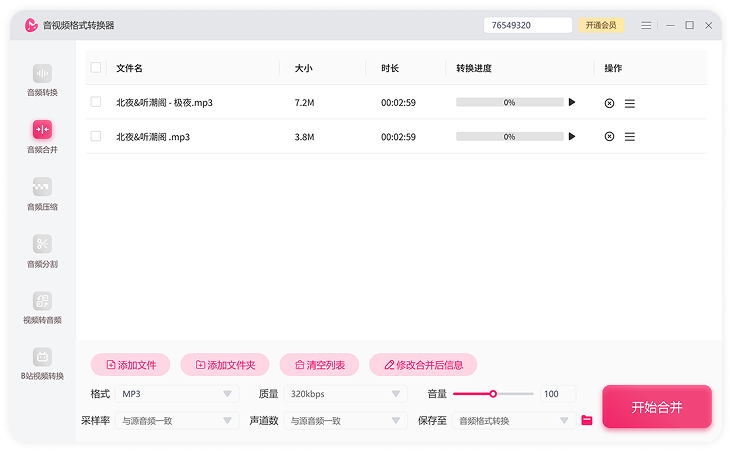732x452 pixels.
Task: Play 北夜&听潮阁 - 极夜.mp3 preview
Action: click(572, 102)
